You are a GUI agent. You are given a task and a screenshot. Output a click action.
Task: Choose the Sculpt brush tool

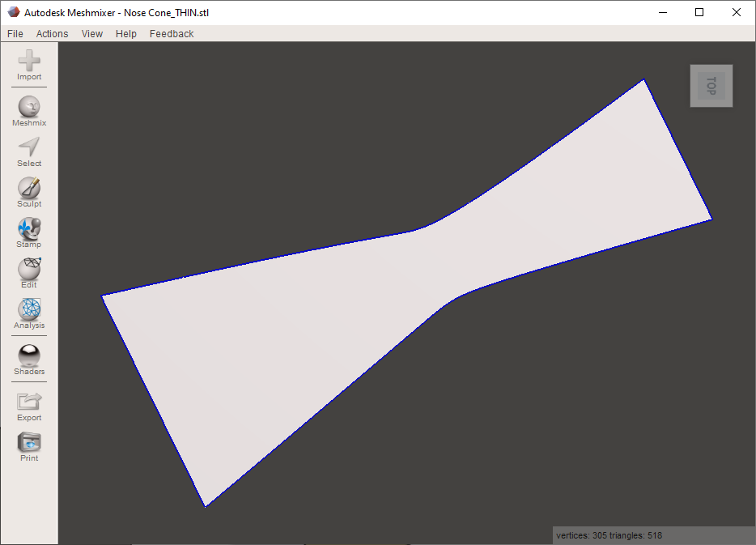point(29,193)
